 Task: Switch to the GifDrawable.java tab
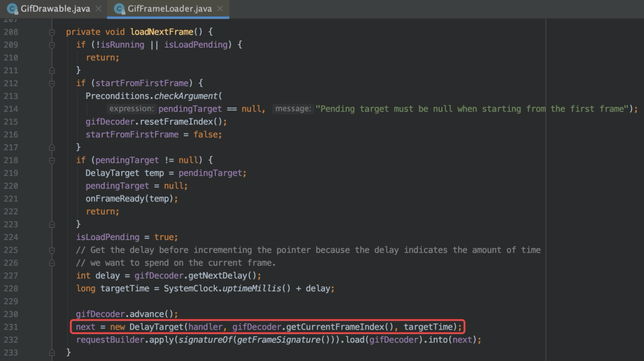[55, 8]
